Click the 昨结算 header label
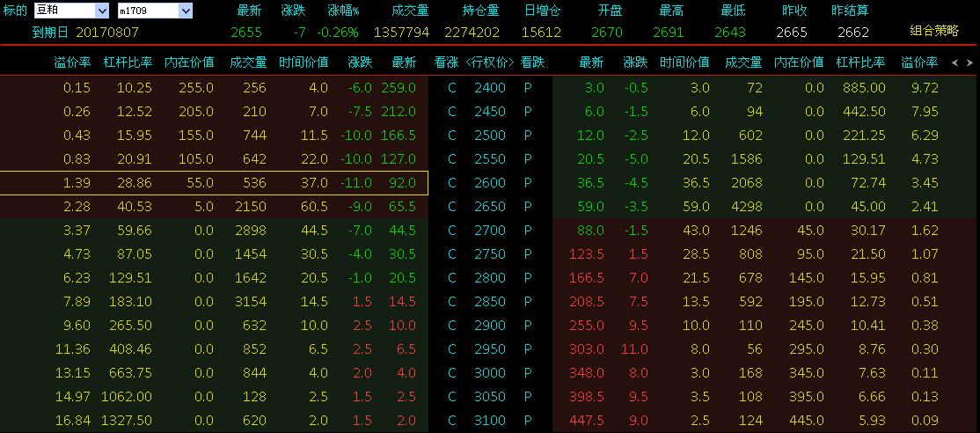Viewport: 980px width, 433px height. [x=850, y=11]
